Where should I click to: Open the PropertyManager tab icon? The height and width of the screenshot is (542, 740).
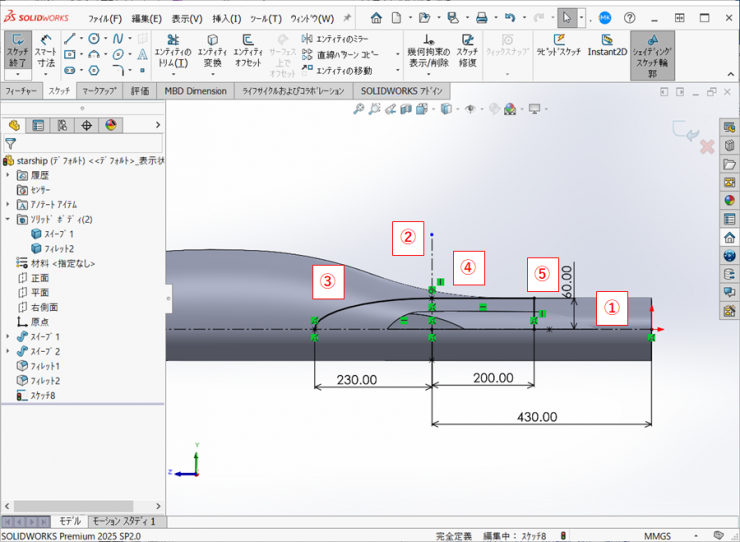click(x=38, y=125)
